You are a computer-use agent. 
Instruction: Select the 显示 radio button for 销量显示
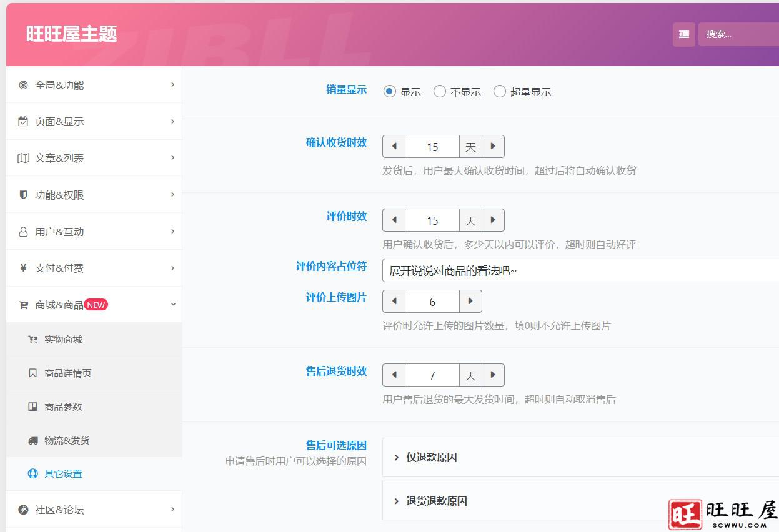pos(389,91)
